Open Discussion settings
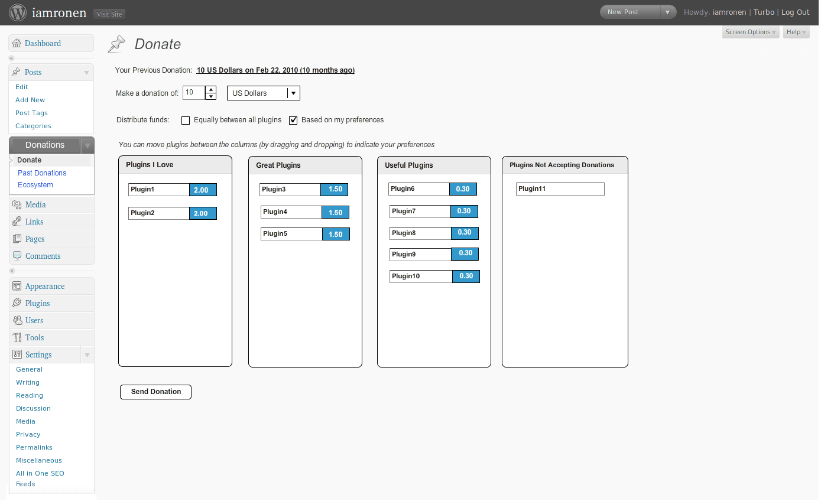The width and height of the screenshot is (821, 504). 33,408
